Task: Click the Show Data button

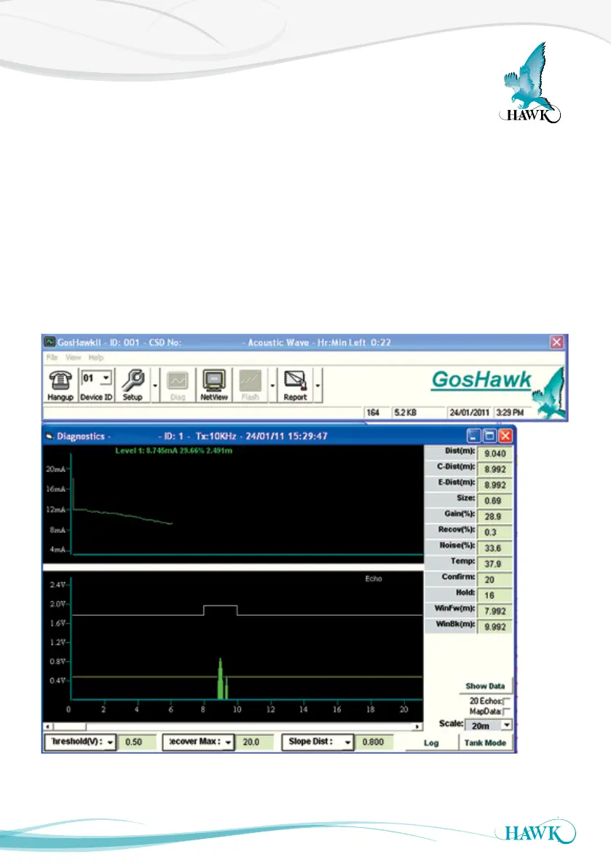Action: coord(486,687)
